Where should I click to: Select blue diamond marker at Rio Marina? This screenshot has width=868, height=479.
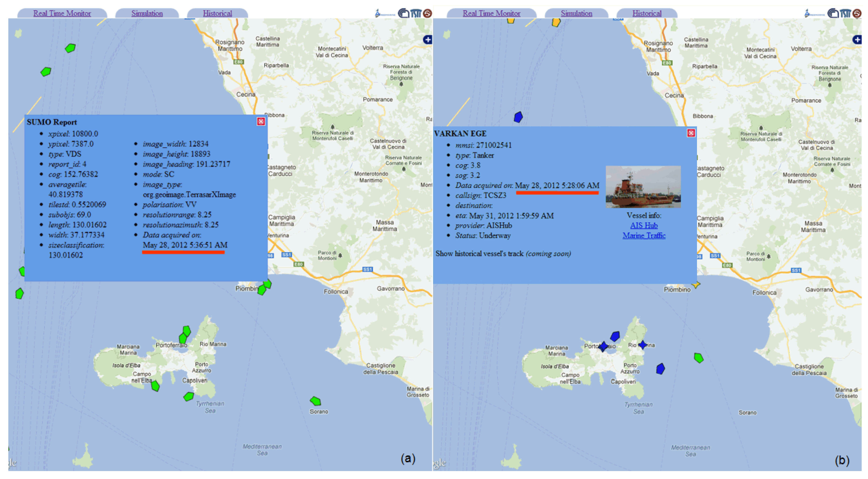coord(643,345)
